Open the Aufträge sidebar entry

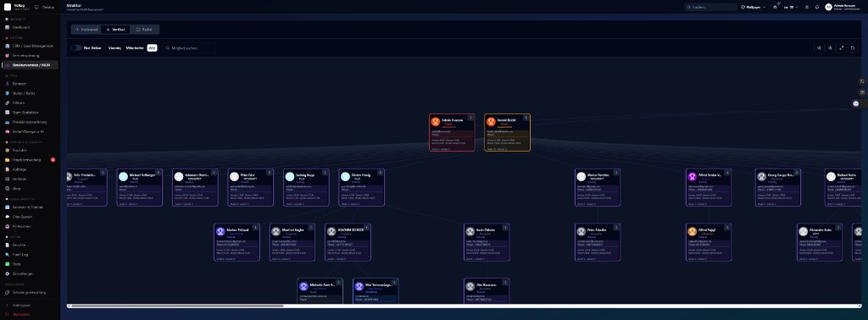pos(30,169)
